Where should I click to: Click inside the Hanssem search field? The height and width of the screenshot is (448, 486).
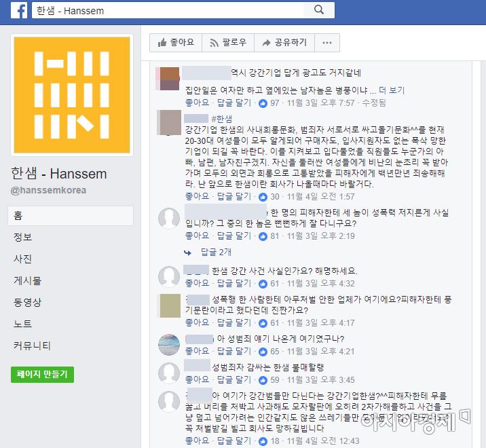pos(168,10)
